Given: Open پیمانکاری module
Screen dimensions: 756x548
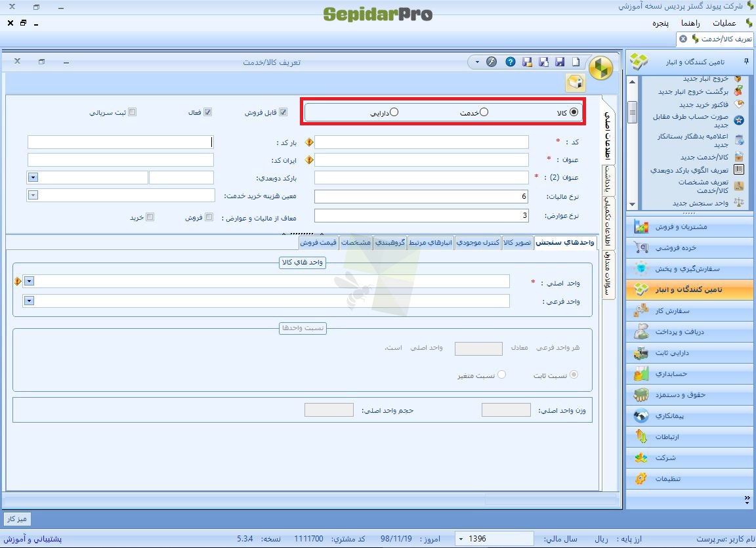Looking at the screenshot, I should [690, 415].
